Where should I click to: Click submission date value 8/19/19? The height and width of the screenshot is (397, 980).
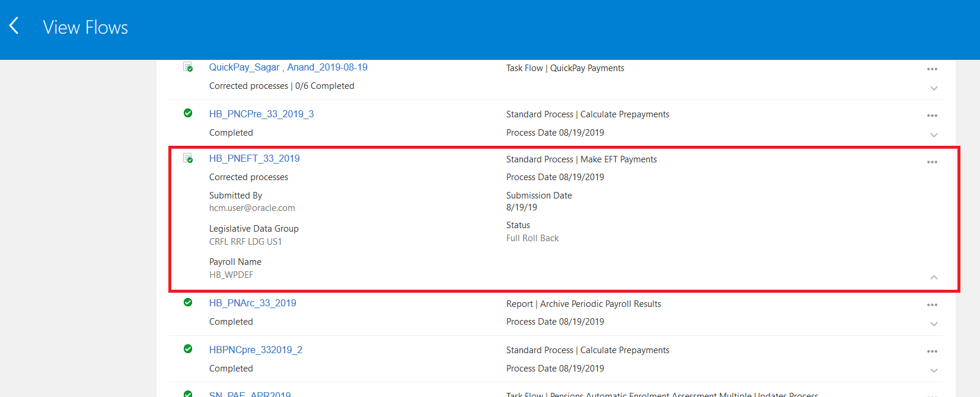522,207
